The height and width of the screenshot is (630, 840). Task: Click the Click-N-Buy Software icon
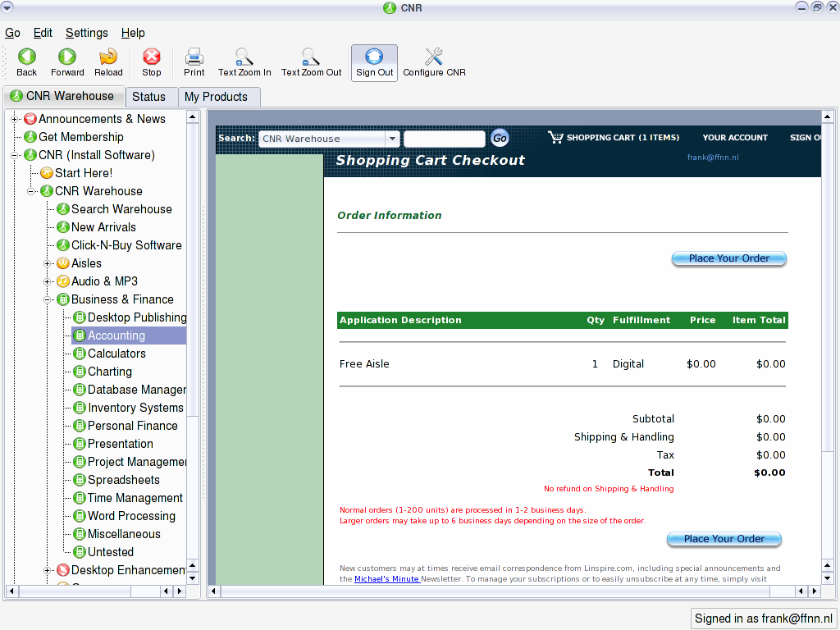(x=63, y=245)
